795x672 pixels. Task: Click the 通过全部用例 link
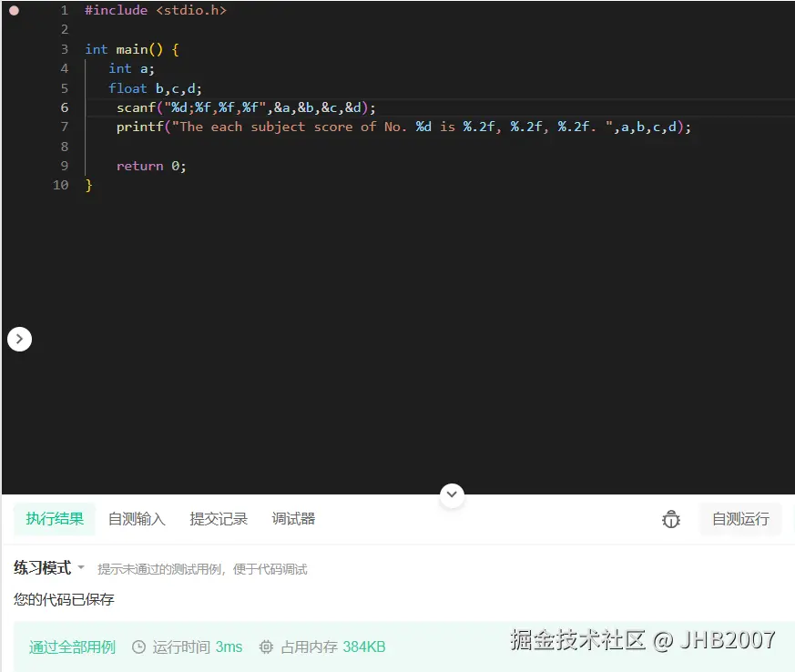coord(72,647)
